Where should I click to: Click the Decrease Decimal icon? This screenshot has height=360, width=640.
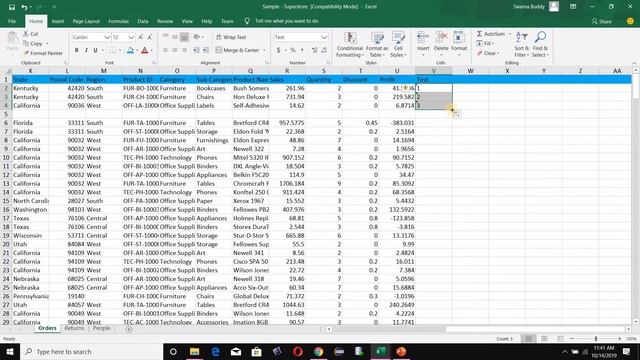coord(324,50)
